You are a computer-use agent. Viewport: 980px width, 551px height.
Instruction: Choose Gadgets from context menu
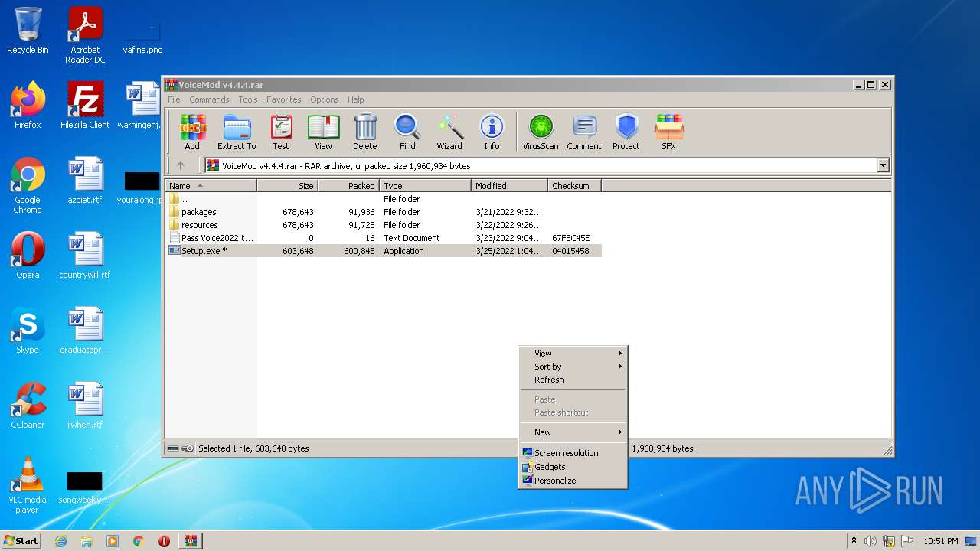[573, 467]
